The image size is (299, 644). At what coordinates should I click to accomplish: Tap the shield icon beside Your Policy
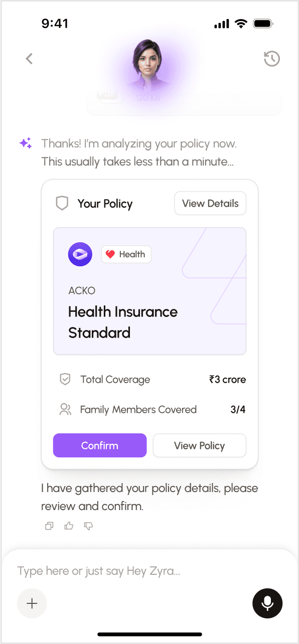(62, 203)
